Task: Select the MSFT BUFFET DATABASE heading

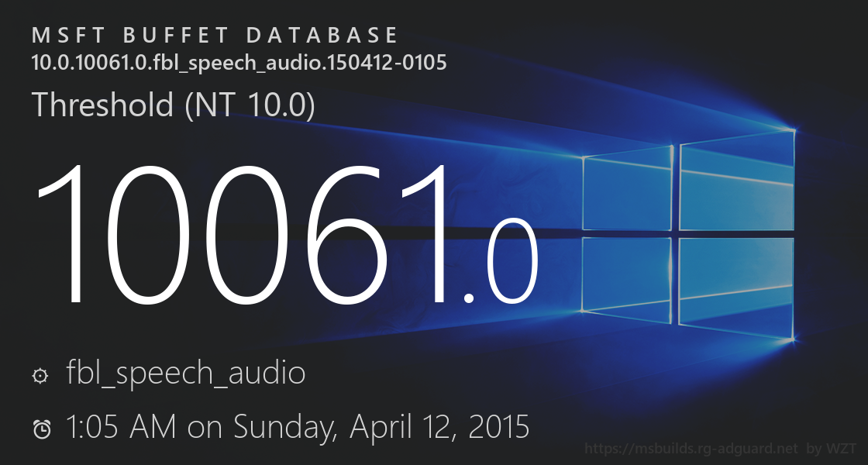Action: point(215,36)
